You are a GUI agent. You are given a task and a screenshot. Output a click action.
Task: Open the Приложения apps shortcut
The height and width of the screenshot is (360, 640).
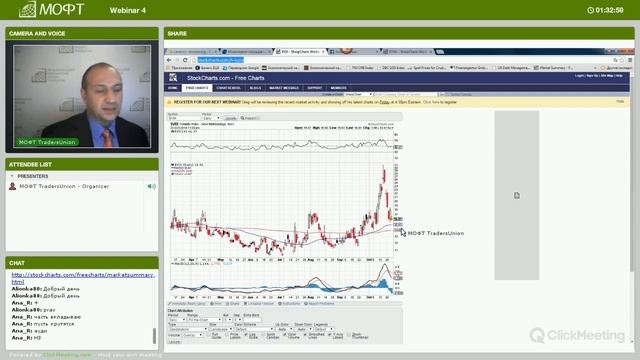click(179, 68)
